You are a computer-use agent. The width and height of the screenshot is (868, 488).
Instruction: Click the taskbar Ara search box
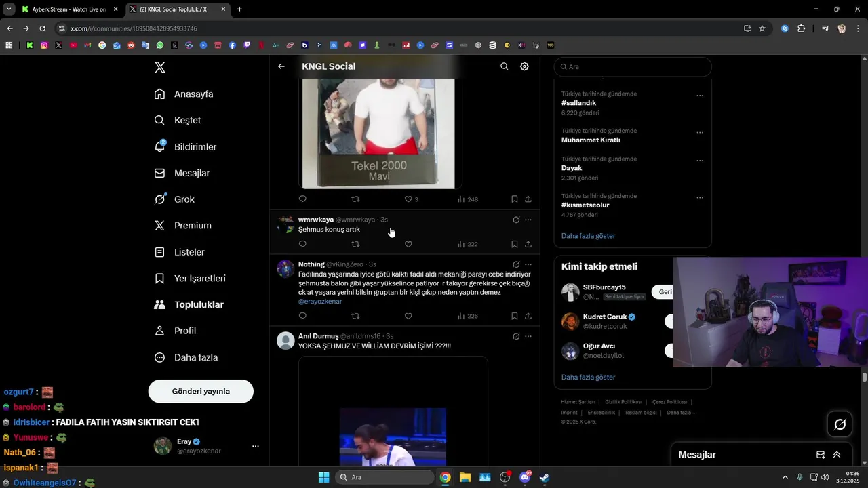(385, 477)
